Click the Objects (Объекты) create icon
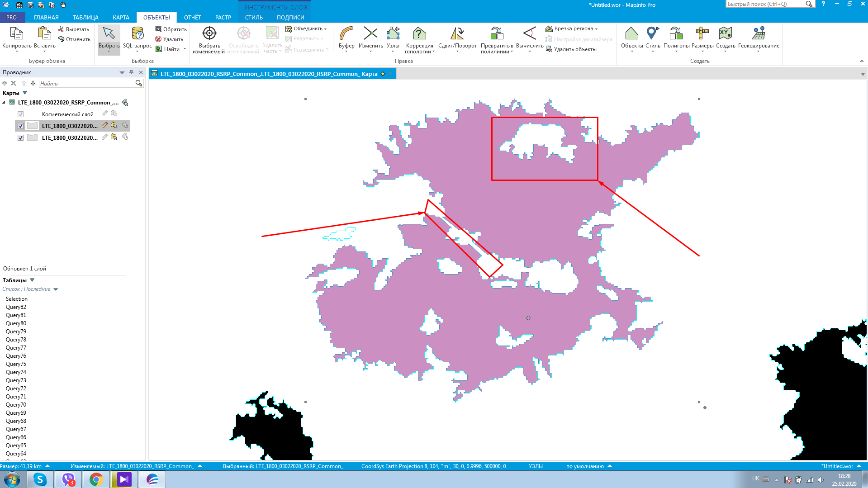This screenshot has height=488, width=868. pos(632,33)
